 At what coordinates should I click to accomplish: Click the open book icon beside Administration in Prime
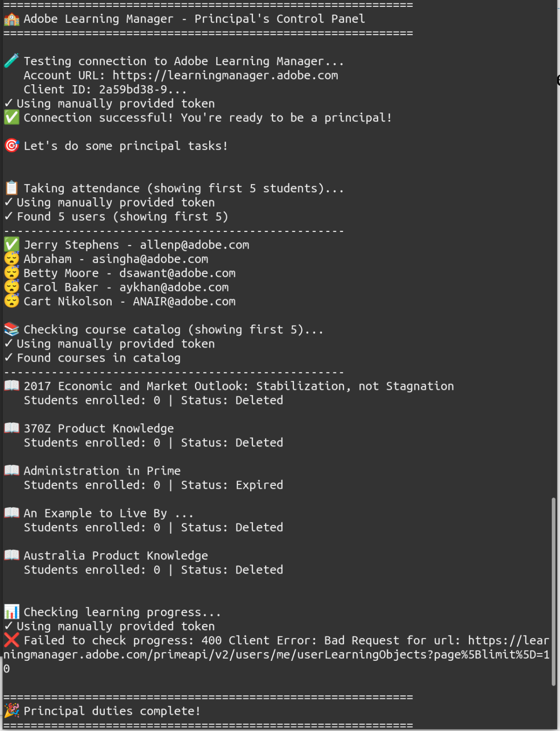[x=12, y=470]
